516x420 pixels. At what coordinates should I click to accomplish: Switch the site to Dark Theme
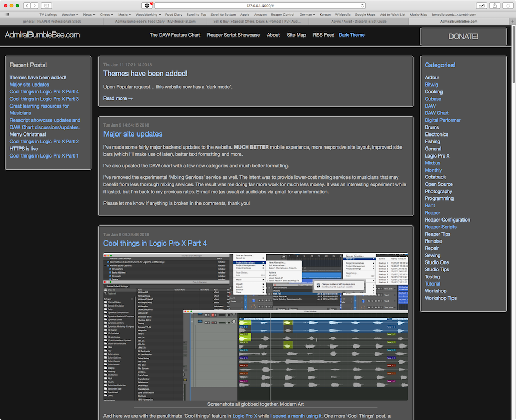(352, 35)
